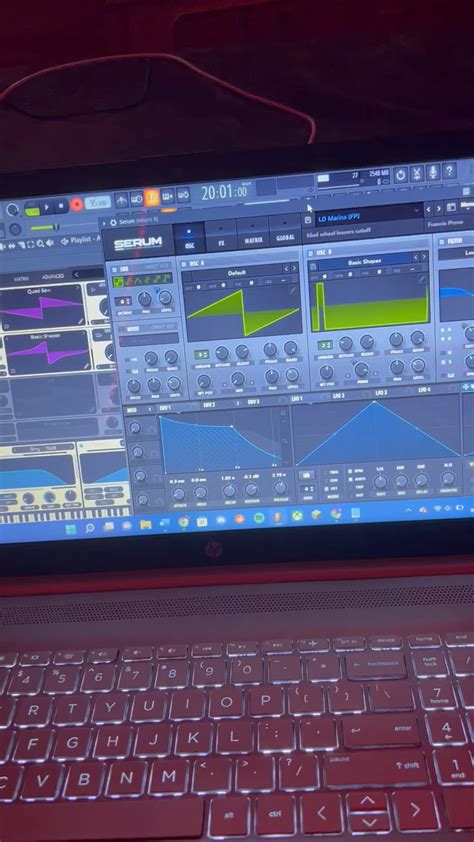474x842 pixels.
Task: Select the LFO 4 tab
Action: [x=424, y=389]
